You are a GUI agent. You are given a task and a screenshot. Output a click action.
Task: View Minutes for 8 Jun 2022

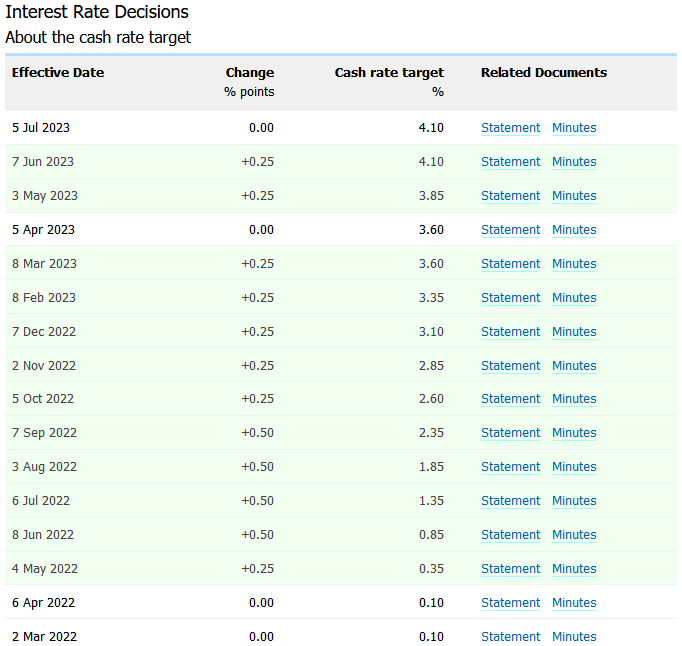574,535
